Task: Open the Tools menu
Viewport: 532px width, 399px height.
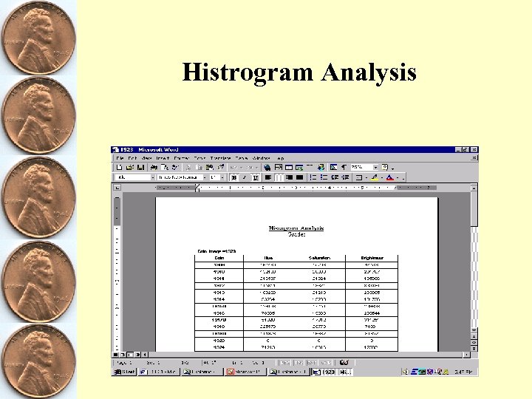Action: [199, 158]
